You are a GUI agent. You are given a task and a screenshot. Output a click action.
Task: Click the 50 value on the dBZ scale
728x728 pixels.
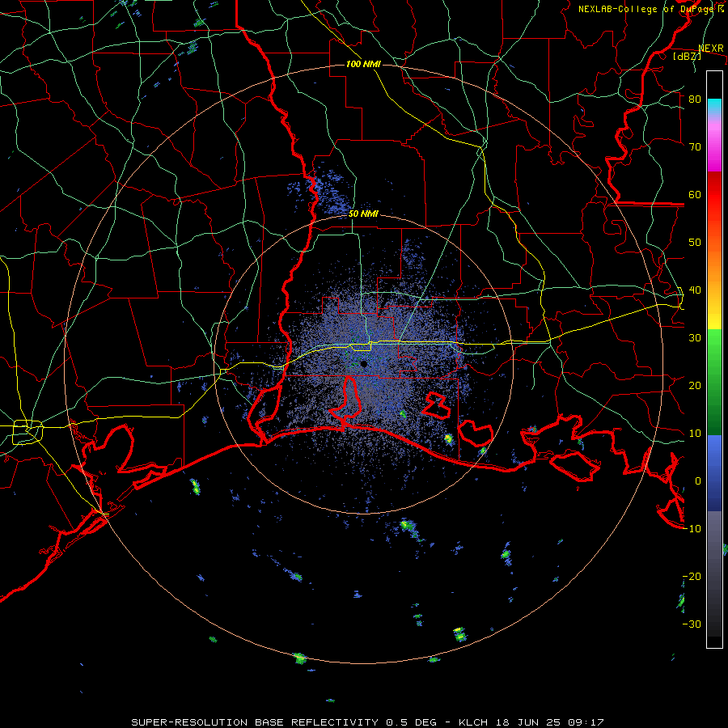pyautogui.click(x=695, y=243)
